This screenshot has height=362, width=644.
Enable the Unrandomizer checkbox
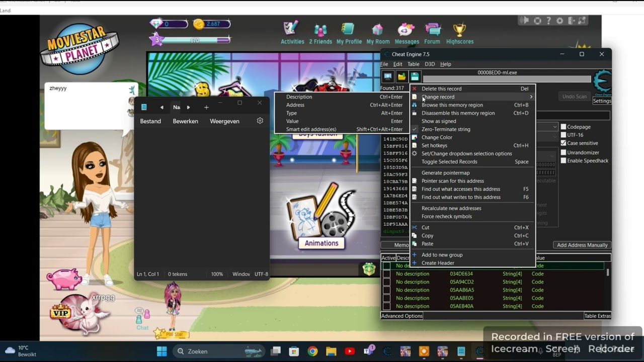[563, 152]
